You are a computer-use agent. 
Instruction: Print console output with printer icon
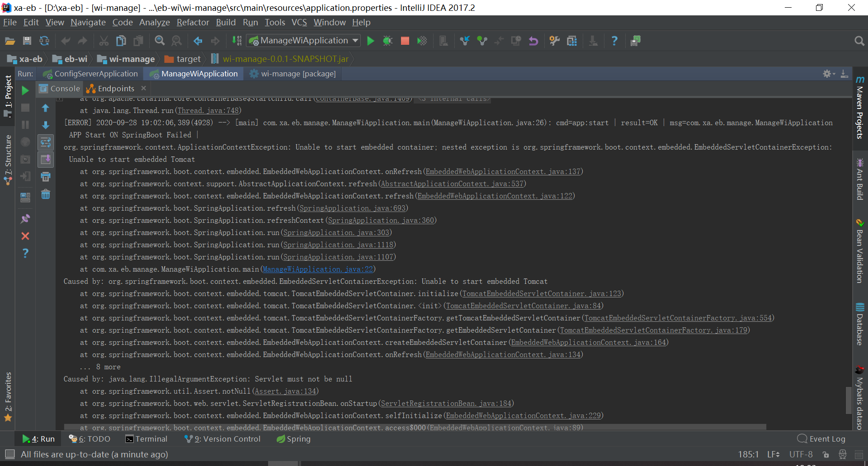point(45,177)
